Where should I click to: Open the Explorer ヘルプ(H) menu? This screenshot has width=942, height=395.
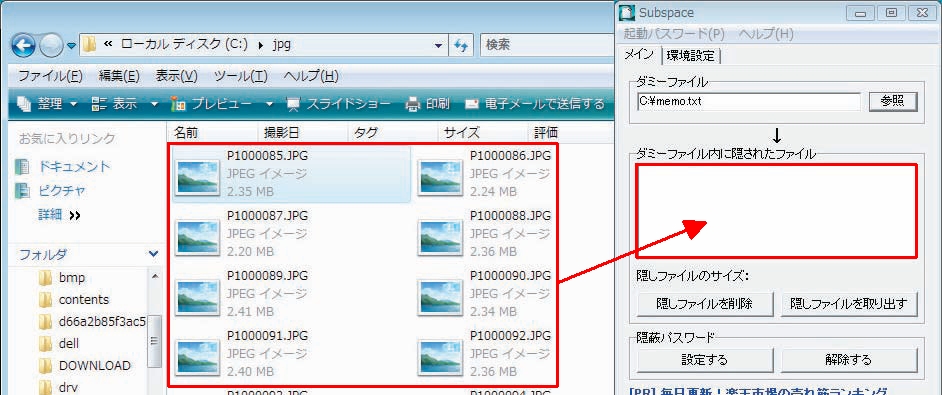pyautogui.click(x=311, y=76)
